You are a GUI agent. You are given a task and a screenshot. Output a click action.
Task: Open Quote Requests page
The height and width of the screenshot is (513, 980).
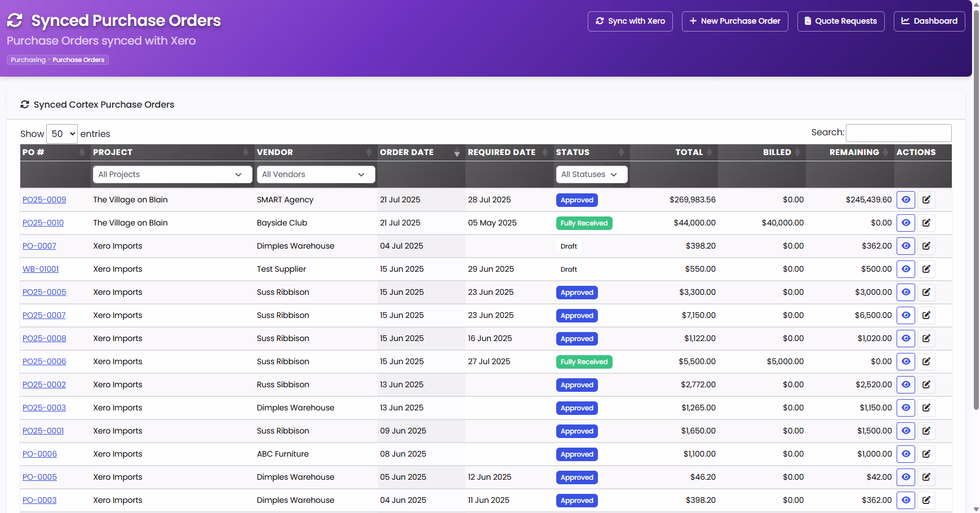(841, 21)
